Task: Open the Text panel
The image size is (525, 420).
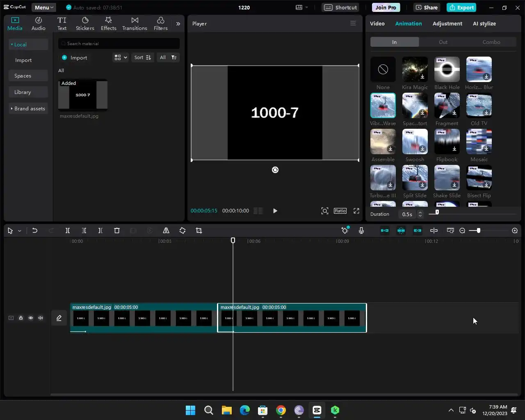Action: (x=62, y=24)
